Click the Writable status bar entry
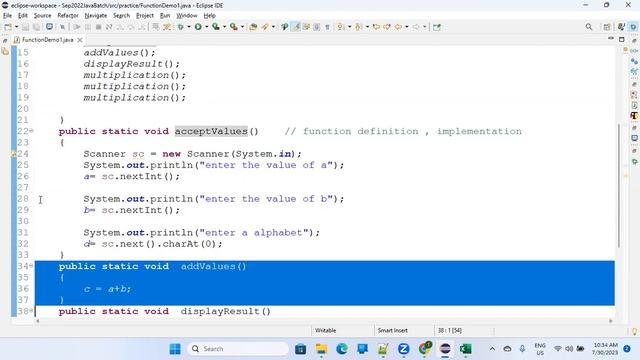 [x=325, y=330]
